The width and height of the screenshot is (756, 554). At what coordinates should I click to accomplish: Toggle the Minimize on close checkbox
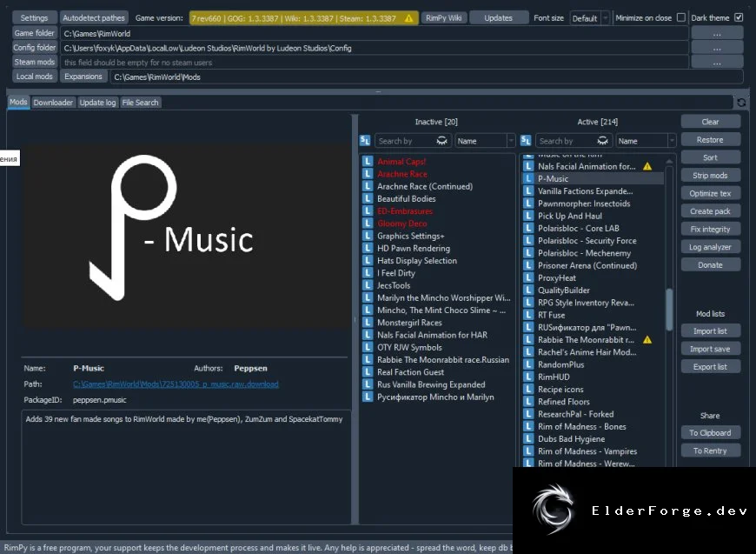pos(681,17)
